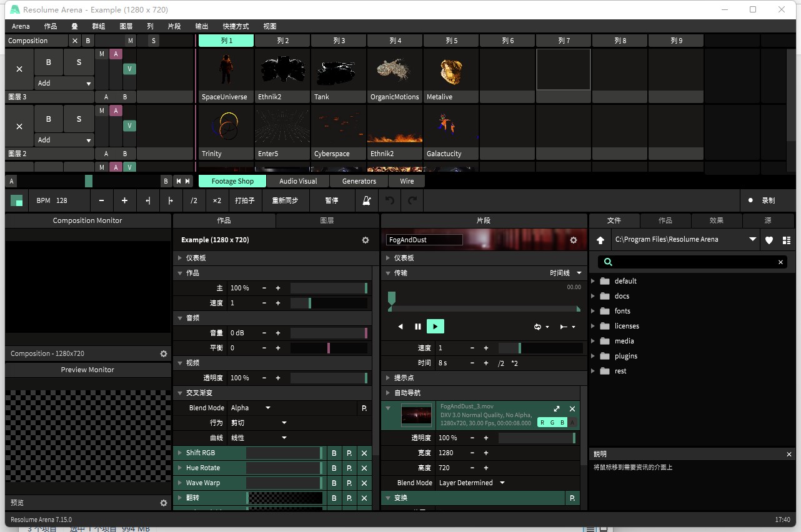801x532 pixels.
Task: Jump to previous column arrow
Action: click(178, 181)
